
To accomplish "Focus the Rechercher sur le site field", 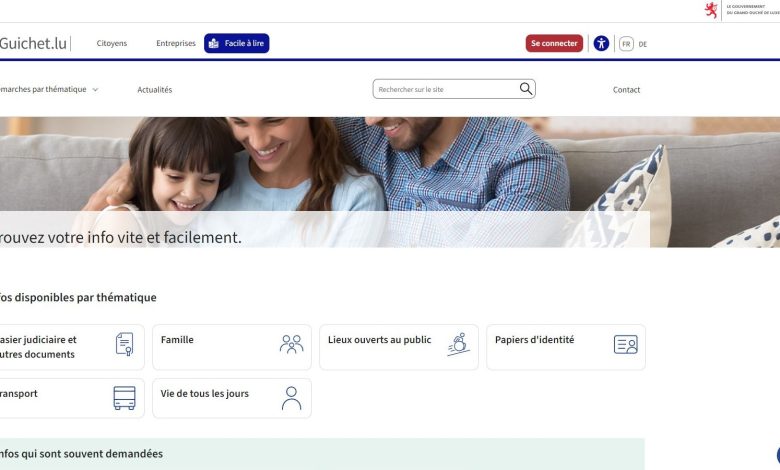I will (445, 90).
